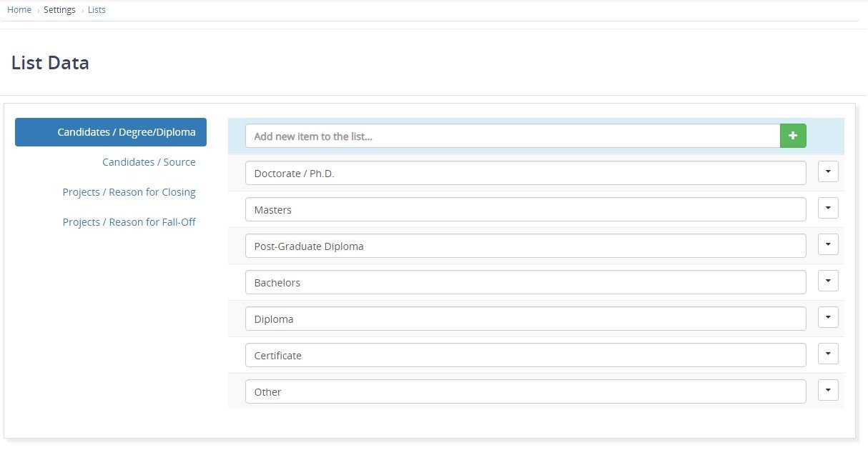
Task: Switch to Candidates / Source list
Action: 149,162
